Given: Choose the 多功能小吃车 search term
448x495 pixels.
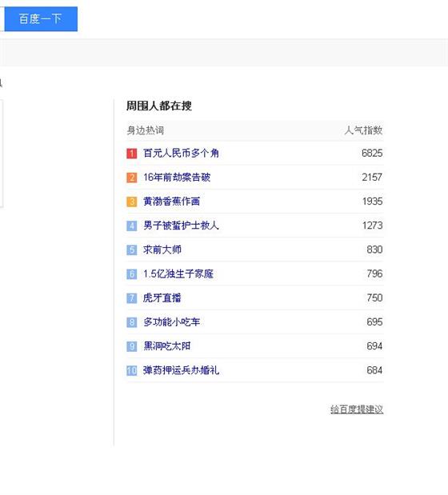Looking at the screenshot, I should coord(171,322).
